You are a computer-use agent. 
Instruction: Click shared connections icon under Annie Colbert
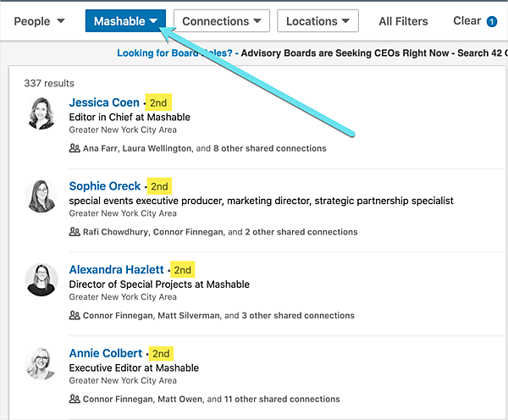click(x=75, y=399)
